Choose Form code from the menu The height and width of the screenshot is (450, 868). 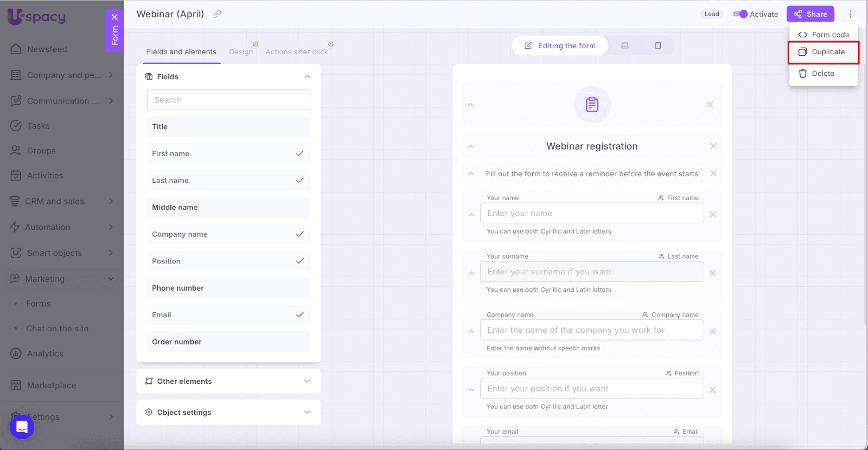[823, 35]
